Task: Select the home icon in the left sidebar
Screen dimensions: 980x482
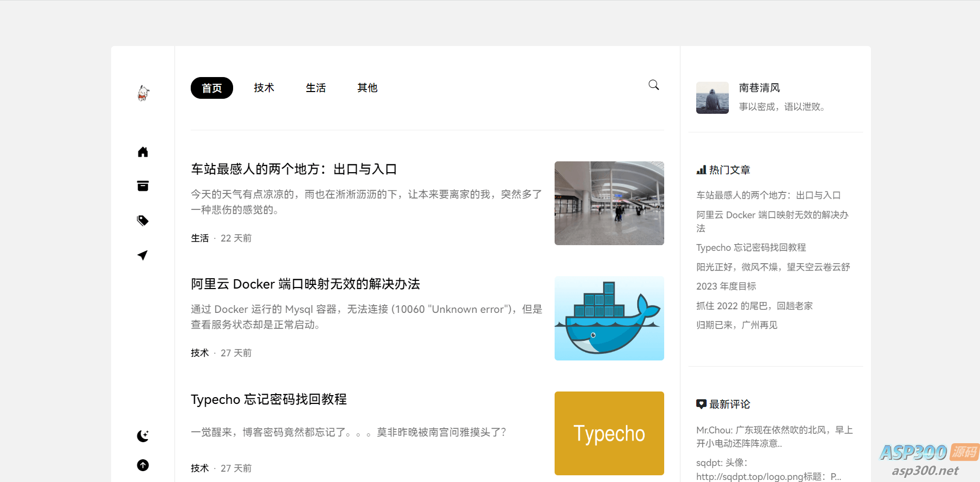Action: (x=143, y=152)
